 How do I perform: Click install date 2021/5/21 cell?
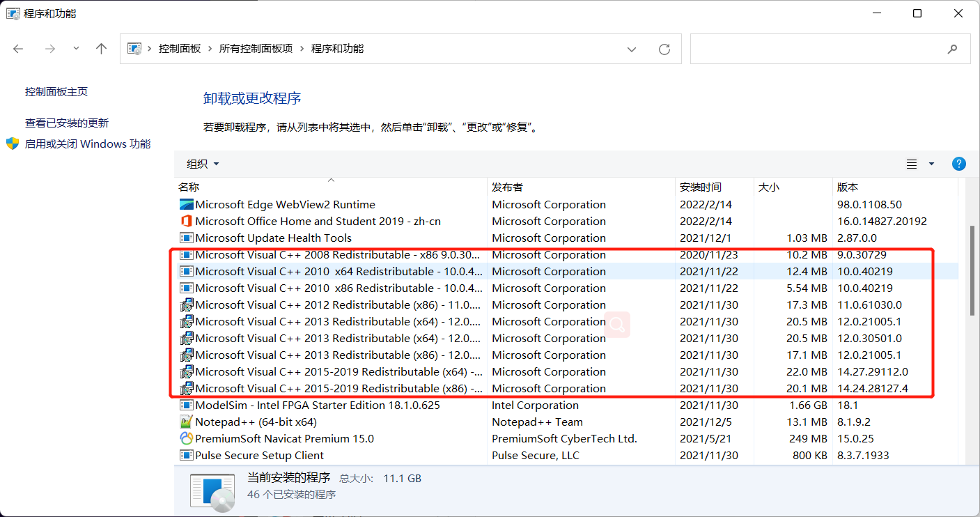(x=706, y=439)
